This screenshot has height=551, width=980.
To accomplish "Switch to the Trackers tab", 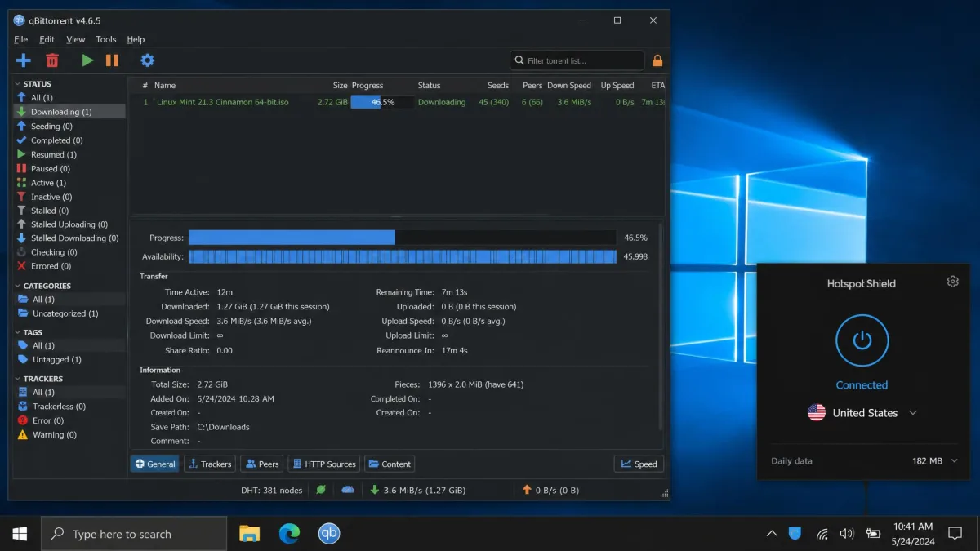I will click(x=209, y=464).
